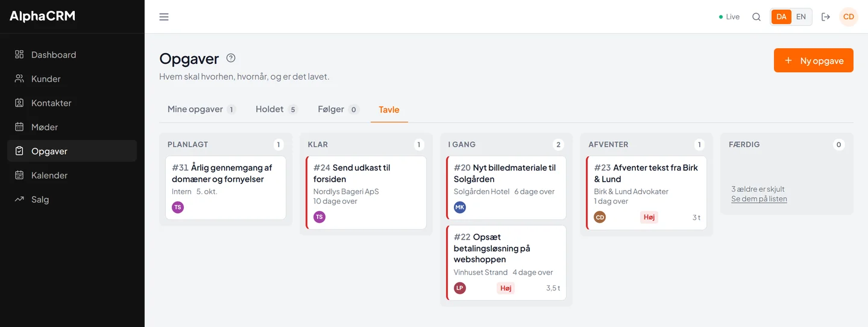Click the AFVENTER column header
This screenshot has height=327, width=868.
(x=608, y=145)
